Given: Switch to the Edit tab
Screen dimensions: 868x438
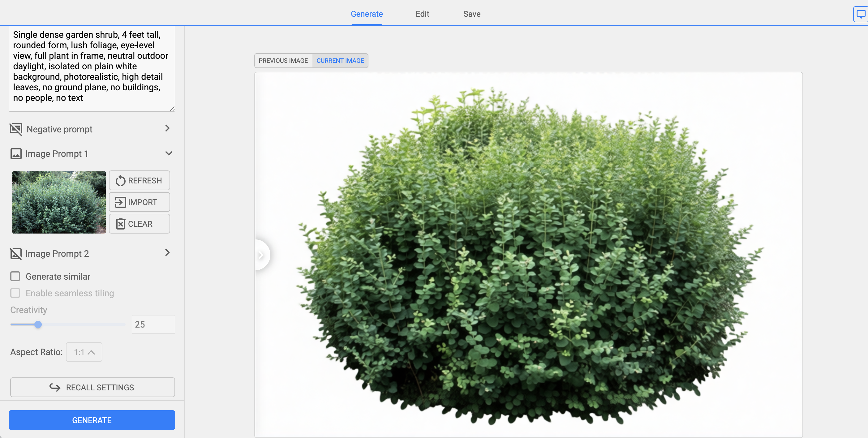Looking at the screenshot, I should 422,14.
